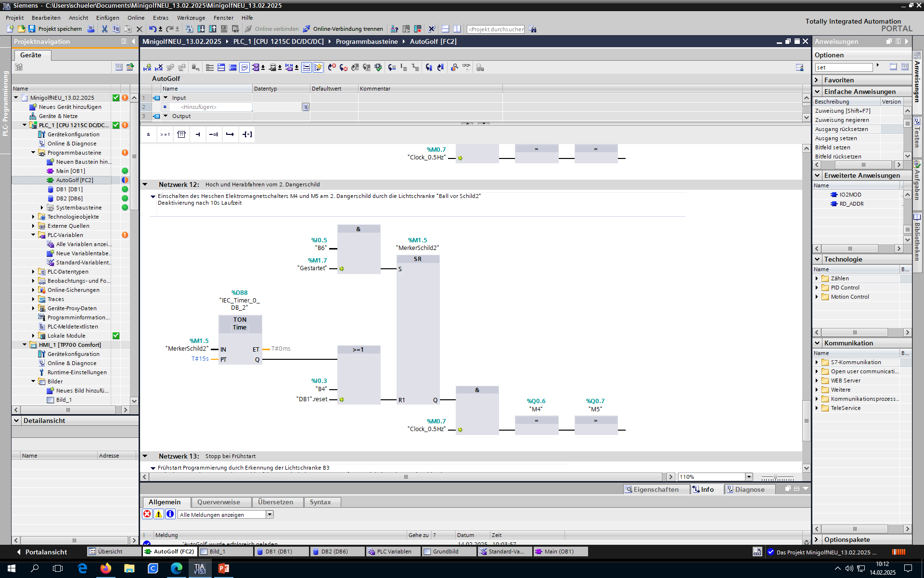Viewport: 924px width, 578px height.
Task: Open the 110% zoom level dropdown
Action: [x=748, y=477]
